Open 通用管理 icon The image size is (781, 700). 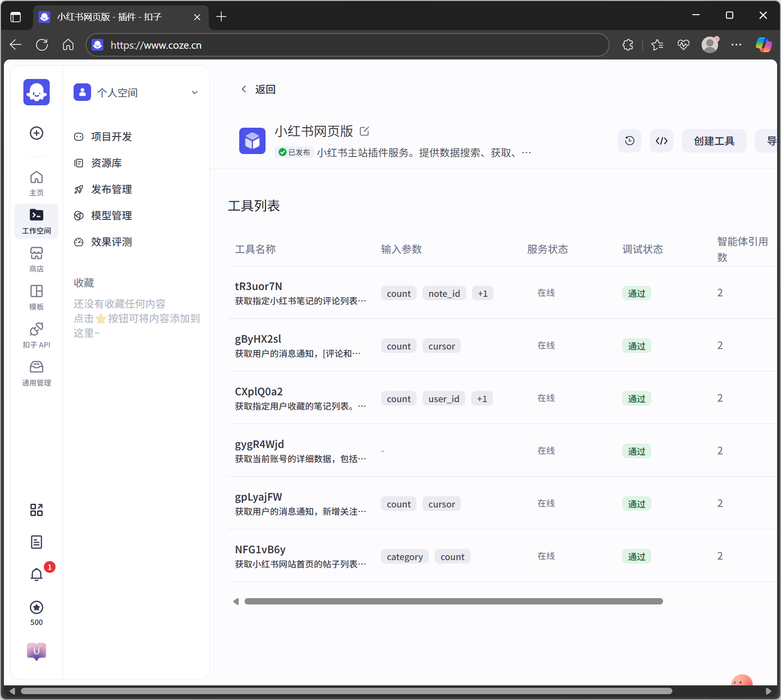[x=37, y=373]
